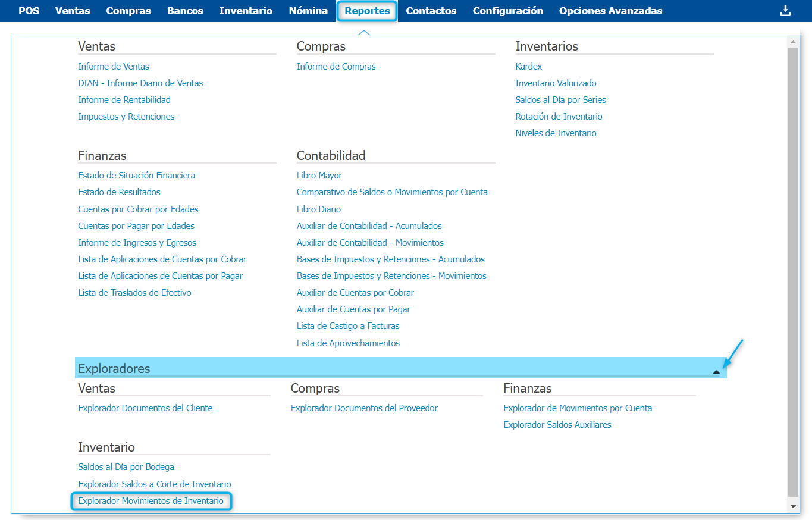Click Saldos al Día por Bodega
Screen dimensions: 812x520
pyautogui.click(x=126, y=467)
